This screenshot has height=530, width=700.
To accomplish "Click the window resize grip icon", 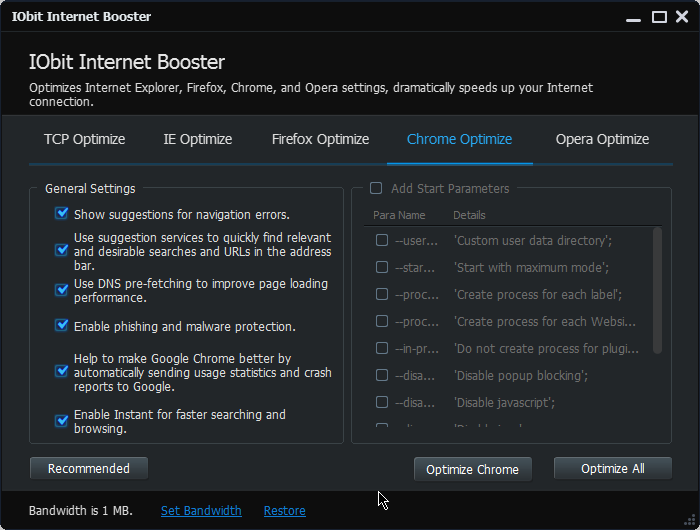I will [691, 521].
